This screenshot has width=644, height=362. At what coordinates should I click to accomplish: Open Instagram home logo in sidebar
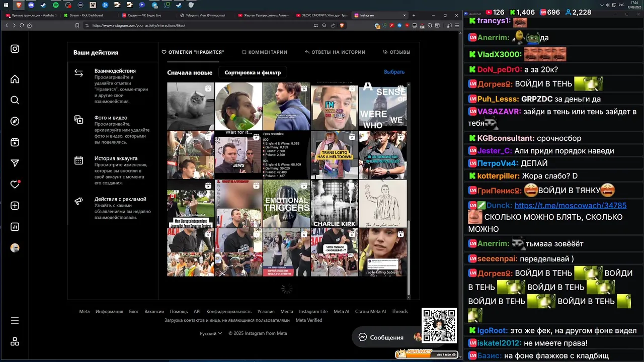[15, 49]
